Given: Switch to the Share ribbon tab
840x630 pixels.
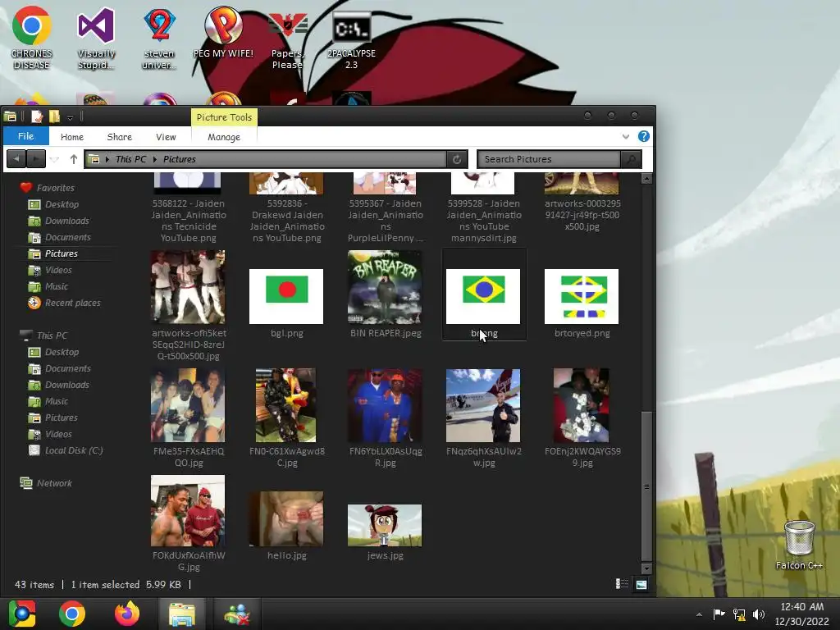Looking at the screenshot, I should pyautogui.click(x=120, y=137).
